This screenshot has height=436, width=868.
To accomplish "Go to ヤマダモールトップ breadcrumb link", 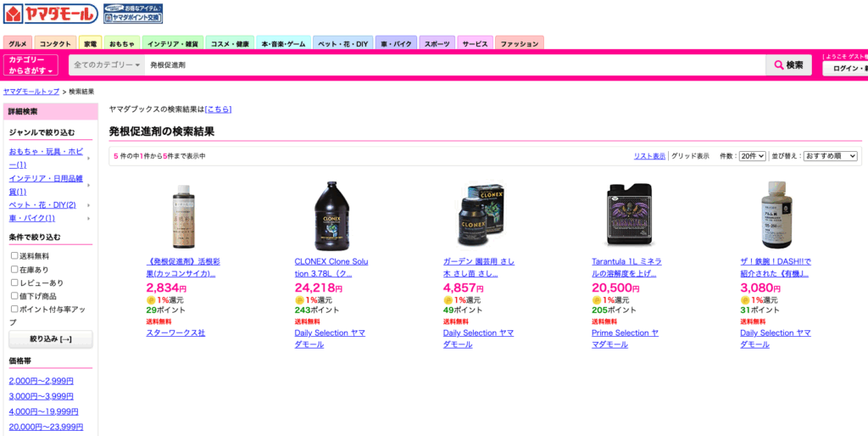I will (x=31, y=92).
